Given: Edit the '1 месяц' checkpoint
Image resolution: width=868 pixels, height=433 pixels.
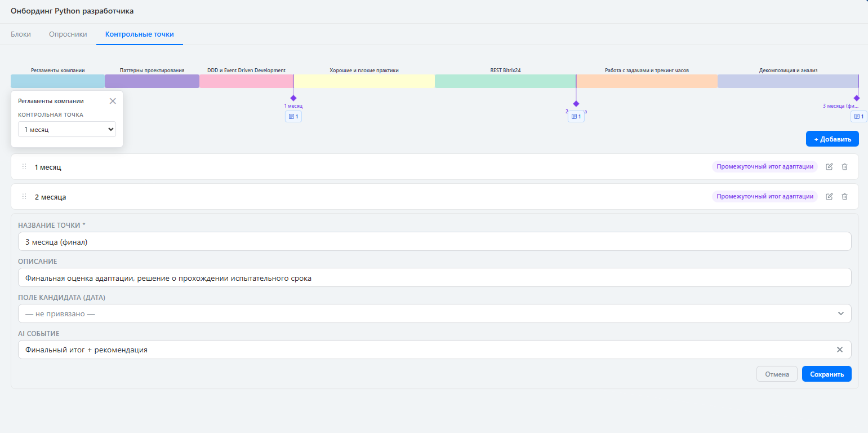Looking at the screenshot, I should tap(829, 167).
